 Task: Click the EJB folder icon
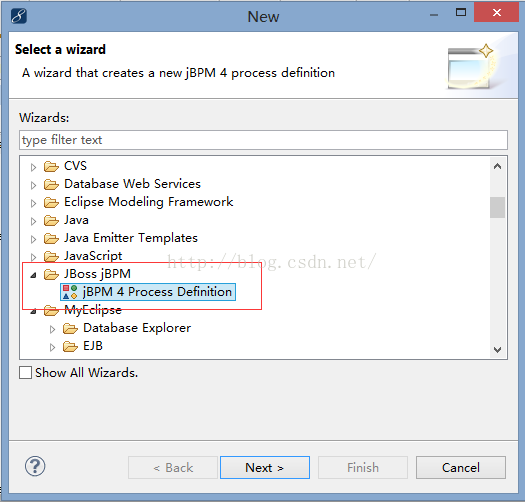click(70, 347)
